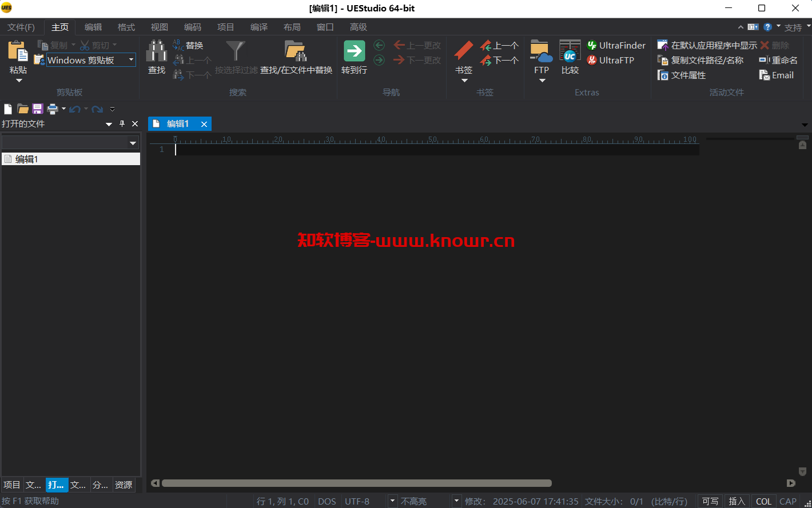The width and height of the screenshot is (812, 508).
Task: Launch 比较 (Compare) UltraCompare icon
Action: pos(570,51)
